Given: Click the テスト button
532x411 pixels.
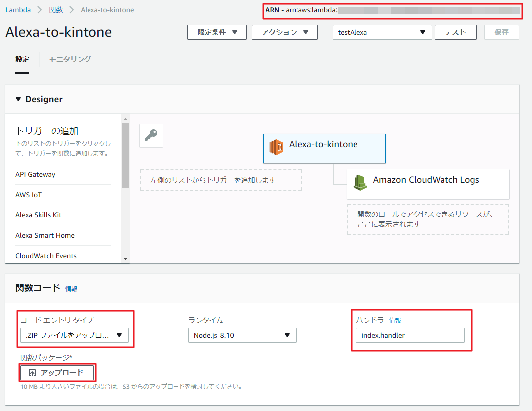Looking at the screenshot, I should [x=455, y=32].
